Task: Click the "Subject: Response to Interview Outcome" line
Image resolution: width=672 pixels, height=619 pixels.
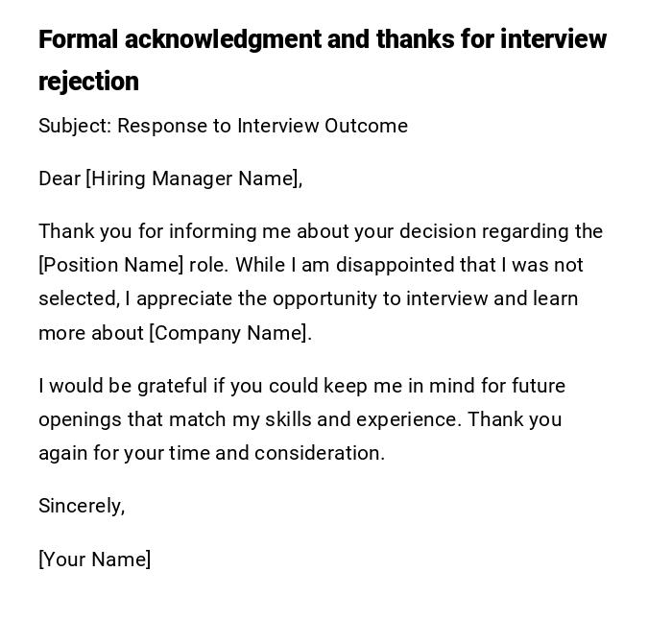Action: pyautogui.click(x=223, y=126)
